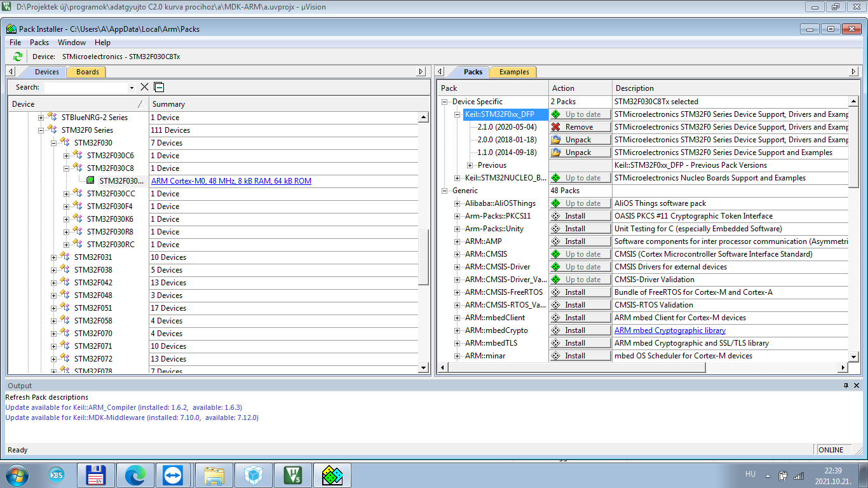Screen dimensions: 868x488
Task: Sort by the Device column header
Action: point(78,104)
